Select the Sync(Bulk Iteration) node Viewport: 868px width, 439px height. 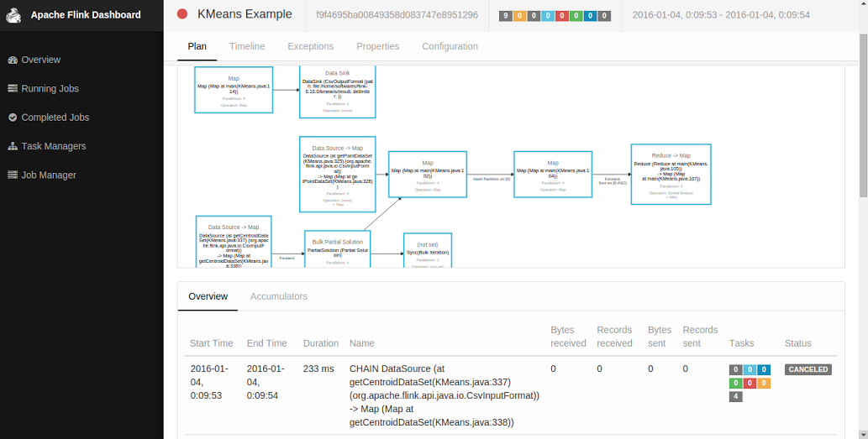click(428, 250)
